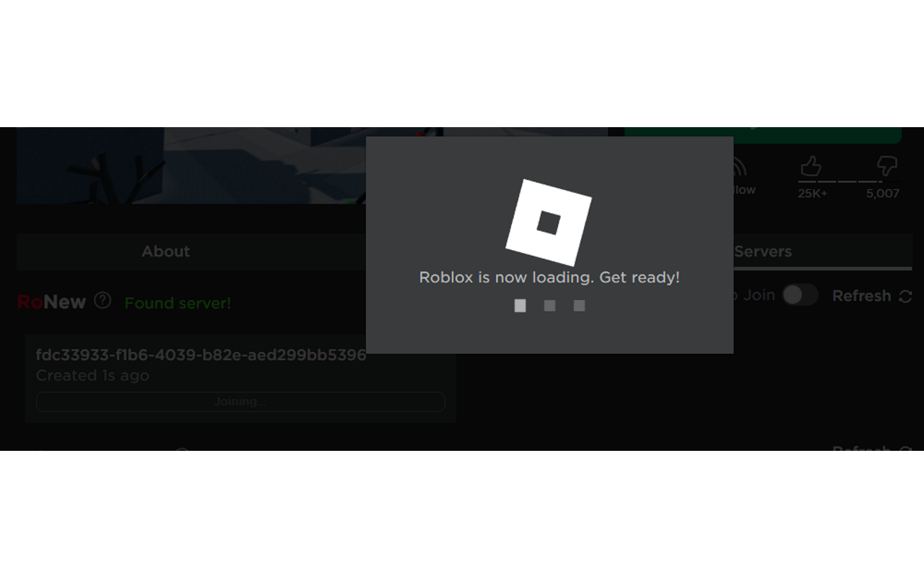Image resolution: width=924 pixels, height=578 pixels.
Task: Toggle the Auto Join switch
Action: [x=800, y=295]
